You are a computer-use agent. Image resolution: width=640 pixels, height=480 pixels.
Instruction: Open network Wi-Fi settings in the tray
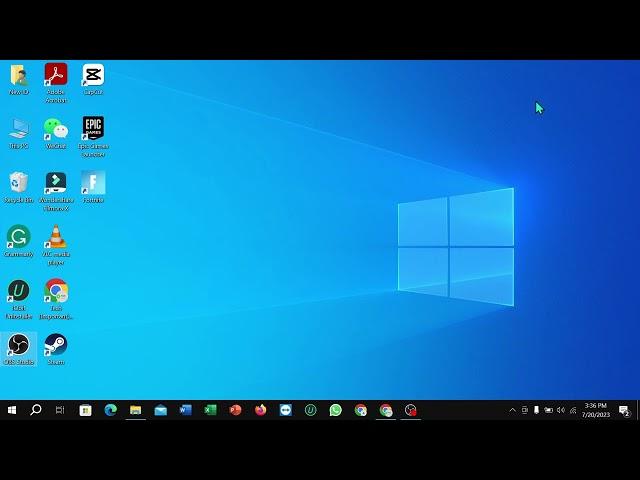coord(573,410)
